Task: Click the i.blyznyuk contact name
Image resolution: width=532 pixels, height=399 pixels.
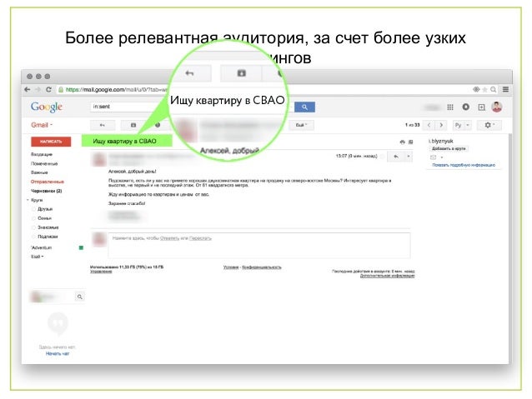Action: coord(441,141)
